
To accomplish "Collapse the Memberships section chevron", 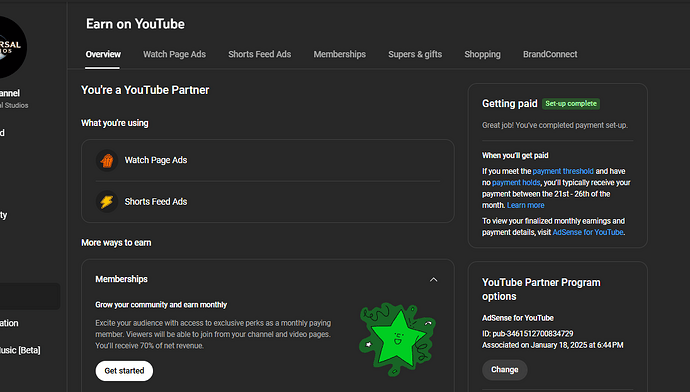I will pos(433,280).
